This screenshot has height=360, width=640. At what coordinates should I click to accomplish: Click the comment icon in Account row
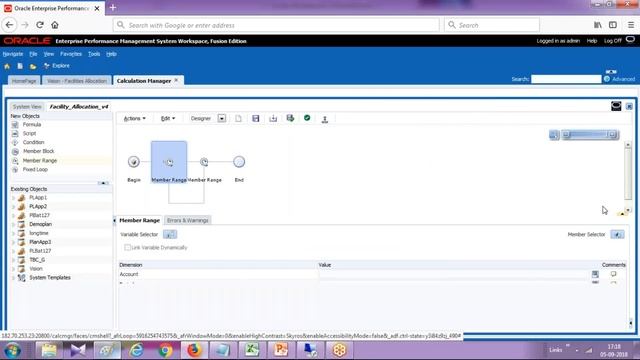point(613,274)
